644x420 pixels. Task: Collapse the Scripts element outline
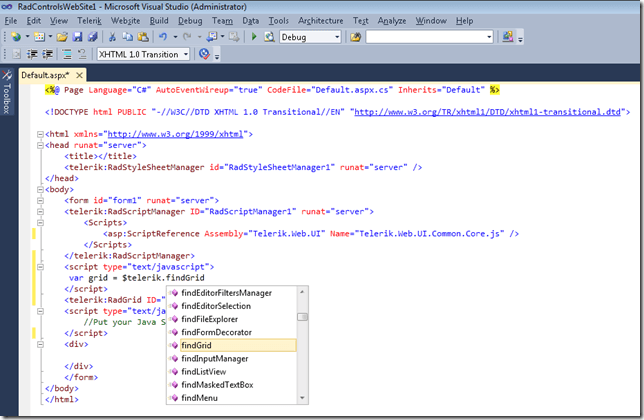pos(40,223)
